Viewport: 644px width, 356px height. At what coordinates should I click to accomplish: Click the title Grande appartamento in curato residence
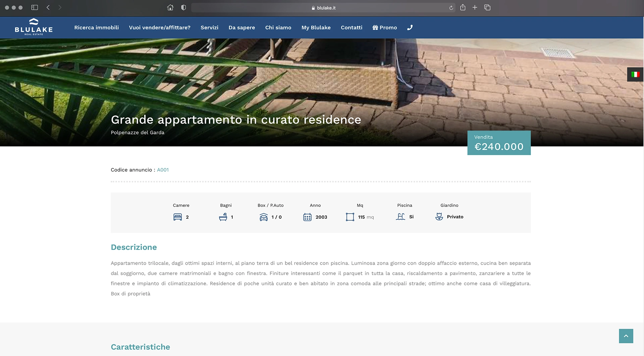[236, 120]
